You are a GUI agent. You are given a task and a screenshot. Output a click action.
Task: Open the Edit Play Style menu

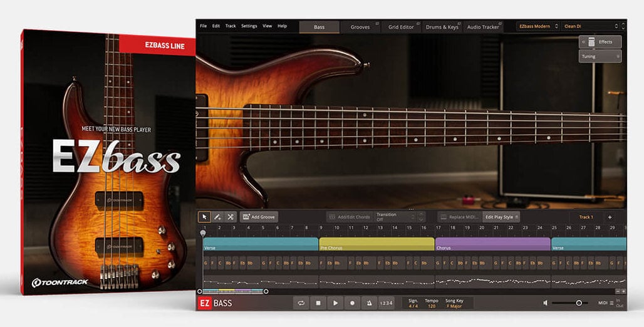point(502,217)
